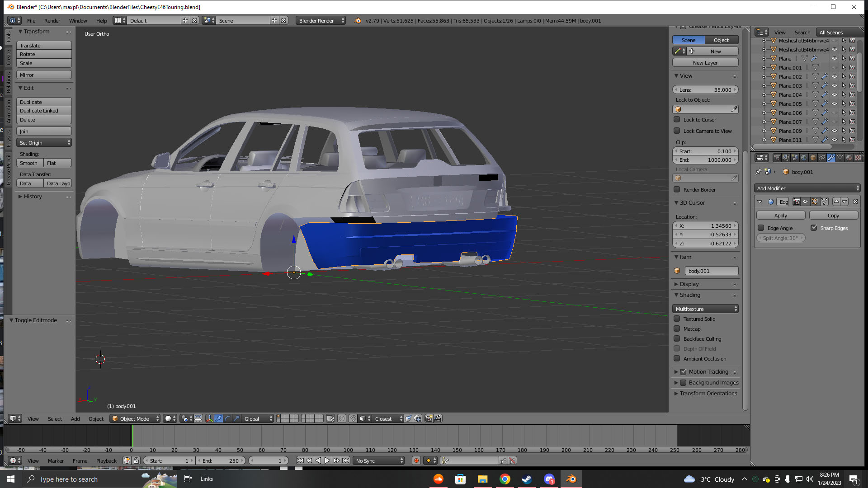Viewport: 868px width, 488px height.
Task: Open the Object Mode selector dropdown
Action: click(x=135, y=418)
